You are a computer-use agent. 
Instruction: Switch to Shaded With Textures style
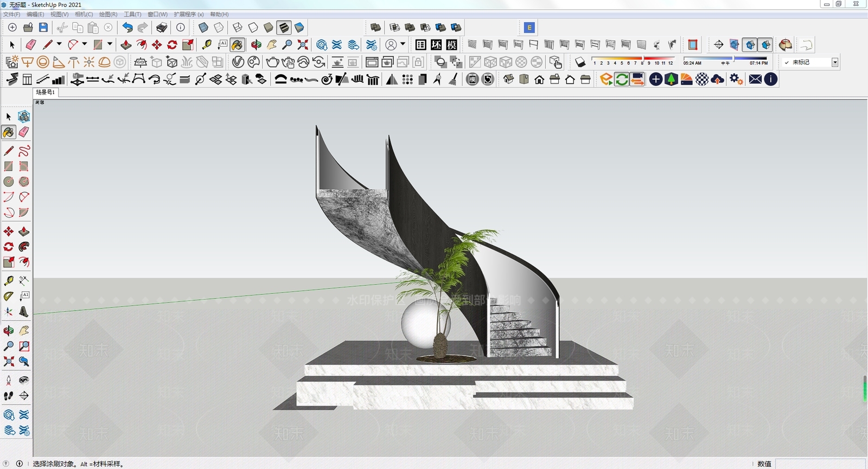pos(284,28)
